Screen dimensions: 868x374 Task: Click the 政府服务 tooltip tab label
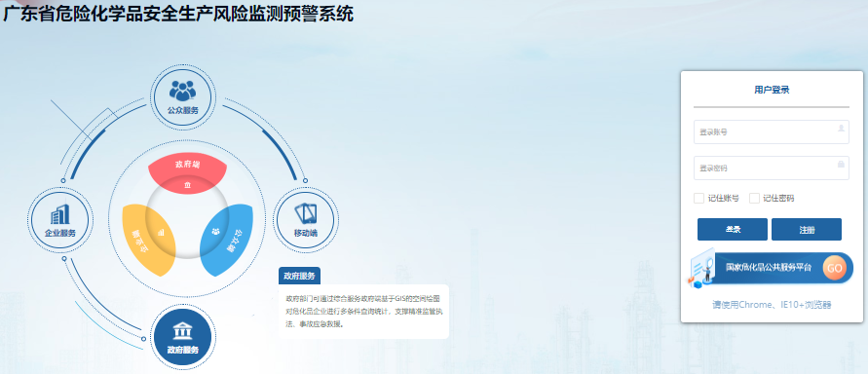(x=299, y=276)
